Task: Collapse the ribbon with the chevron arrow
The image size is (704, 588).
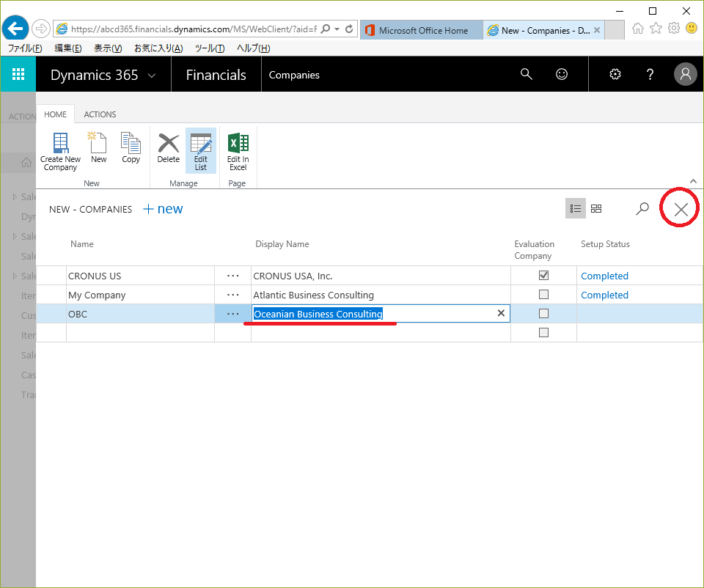Action: tap(693, 181)
